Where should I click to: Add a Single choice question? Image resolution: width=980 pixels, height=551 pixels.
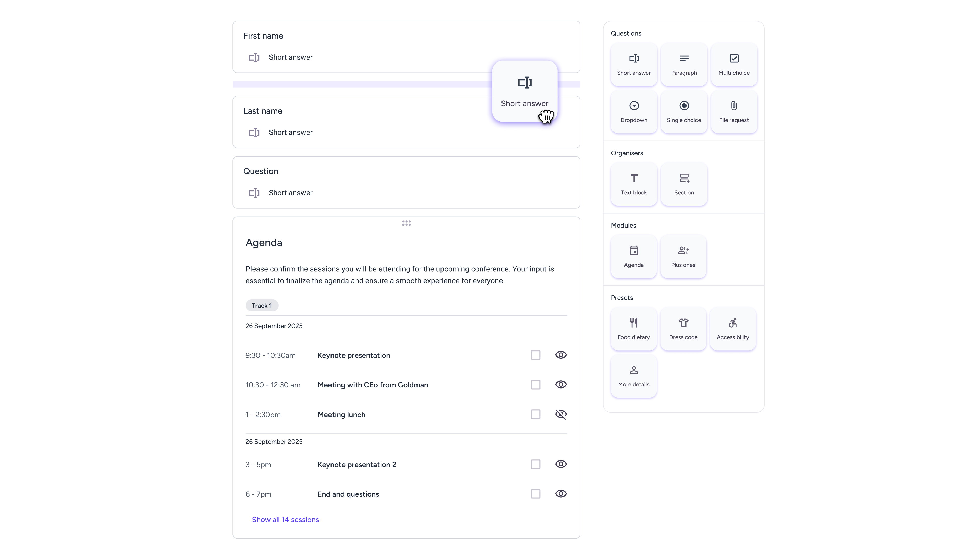684,111
